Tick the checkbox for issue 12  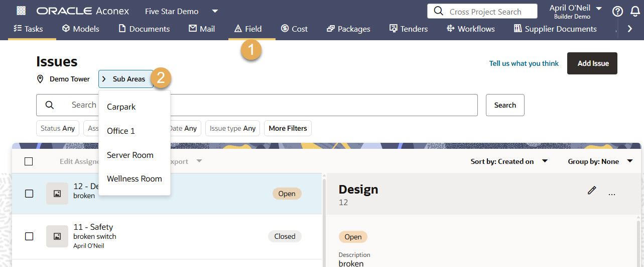click(29, 194)
